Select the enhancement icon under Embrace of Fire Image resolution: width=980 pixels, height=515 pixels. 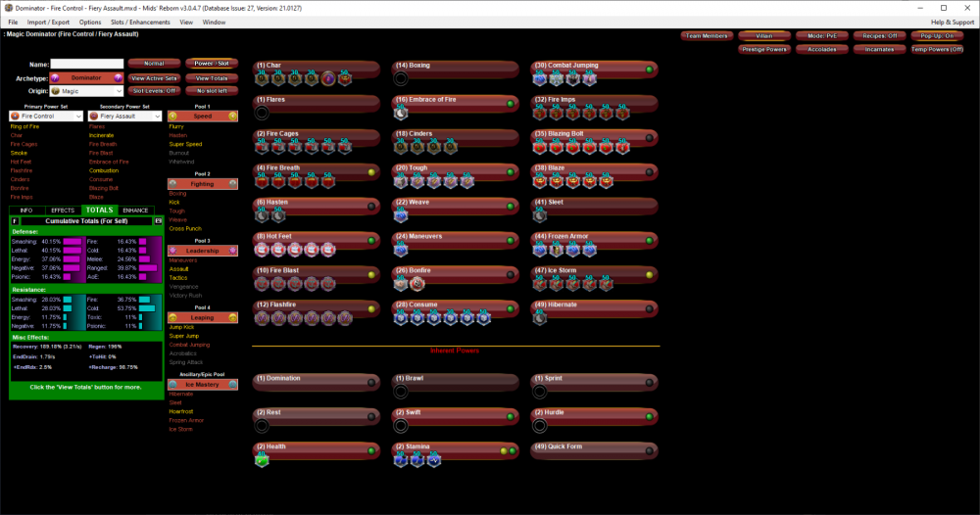pyautogui.click(x=401, y=113)
